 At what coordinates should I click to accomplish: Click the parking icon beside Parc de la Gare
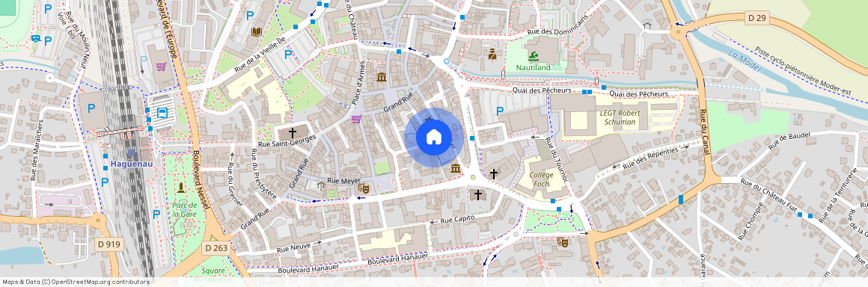(156, 214)
